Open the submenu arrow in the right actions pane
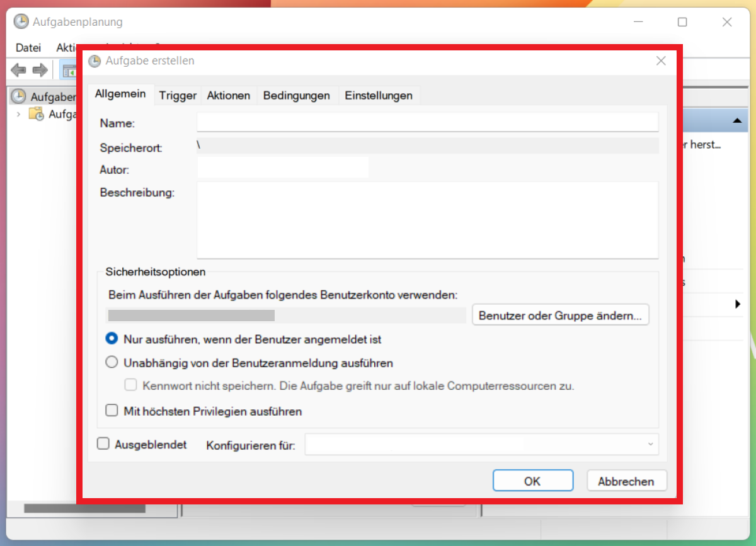 738,304
